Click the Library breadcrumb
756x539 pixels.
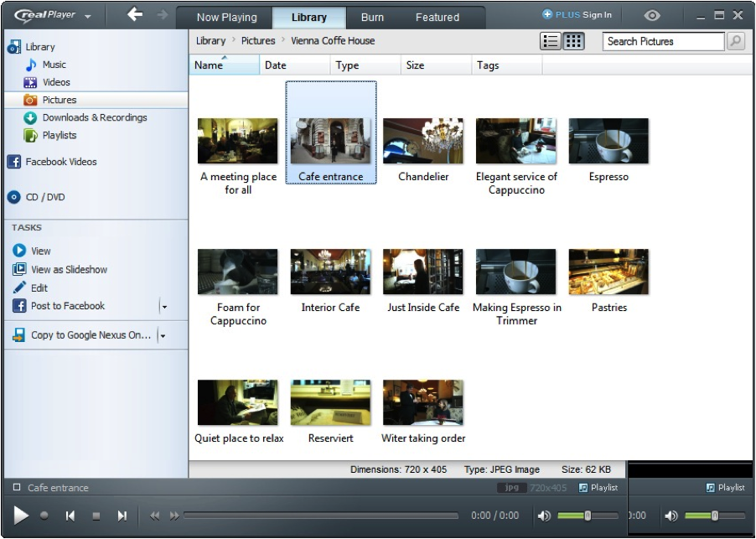pos(210,41)
